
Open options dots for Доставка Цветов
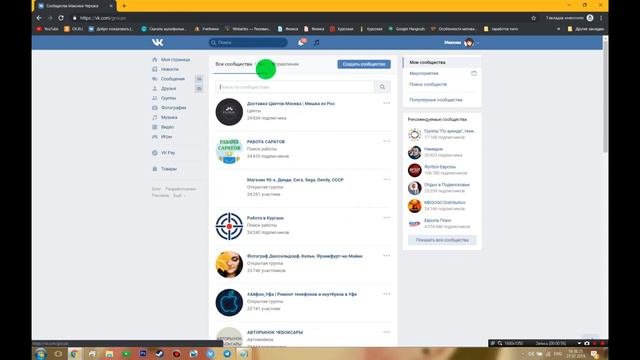click(x=387, y=103)
